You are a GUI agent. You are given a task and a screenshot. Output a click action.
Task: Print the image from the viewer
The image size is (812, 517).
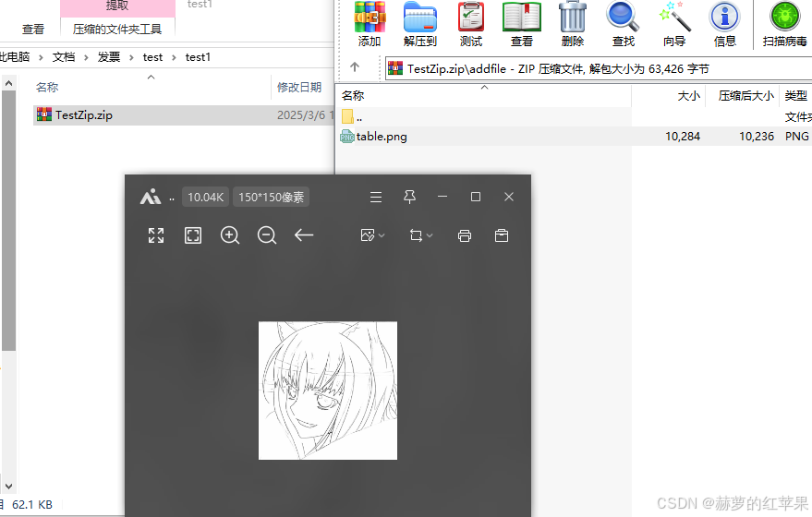[465, 236]
